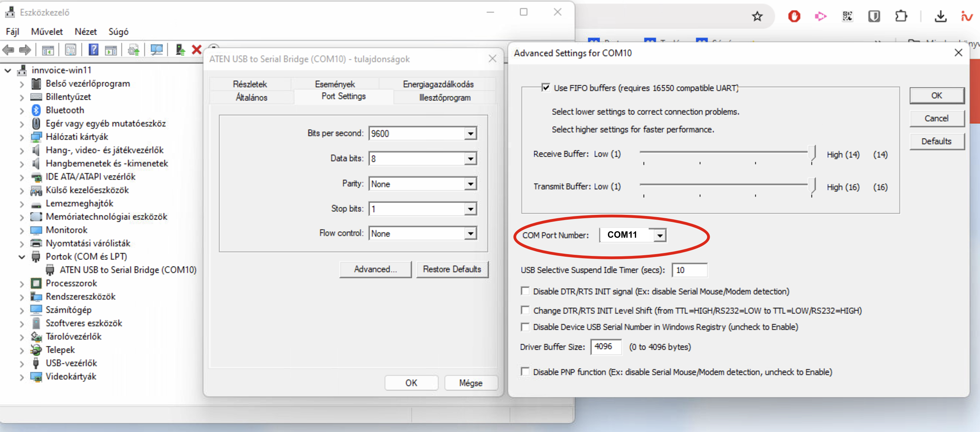Click the Scan for hardware changes monitor icon
This screenshot has width=980, height=432.
[x=156, y=50]
